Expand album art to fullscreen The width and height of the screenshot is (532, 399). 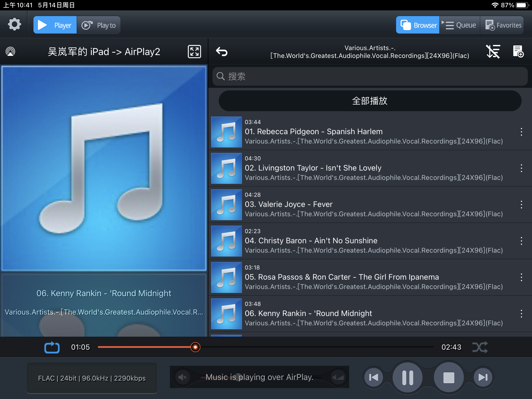(x=194, y=51)
